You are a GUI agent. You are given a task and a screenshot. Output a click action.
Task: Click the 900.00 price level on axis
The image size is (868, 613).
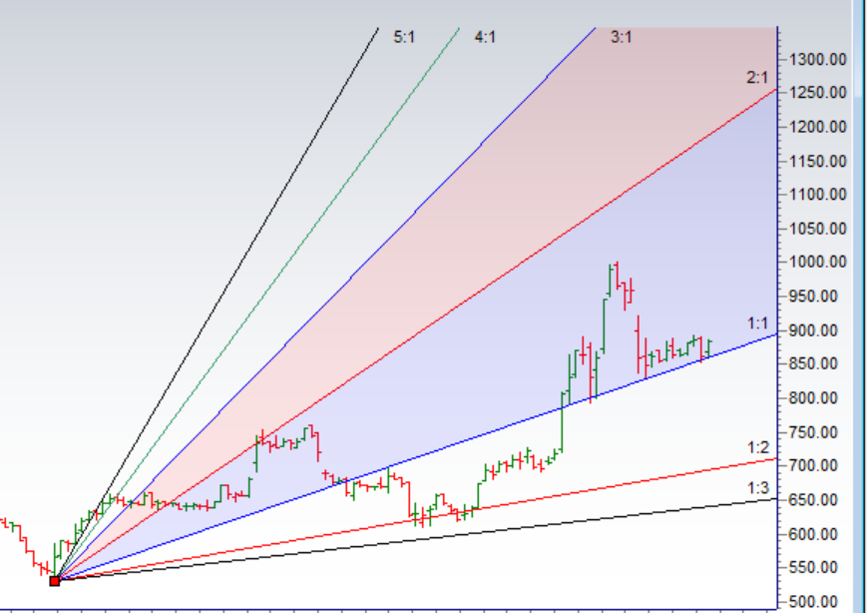pyautogui.click(x=818, y=330)
